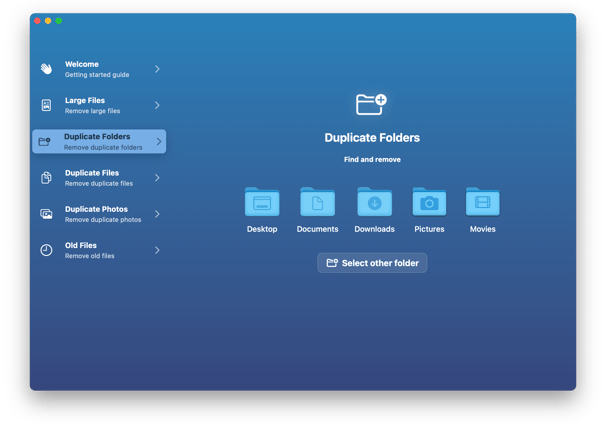
Task: Switch to the Duplicate Folders section
Action: pos(99,141)
